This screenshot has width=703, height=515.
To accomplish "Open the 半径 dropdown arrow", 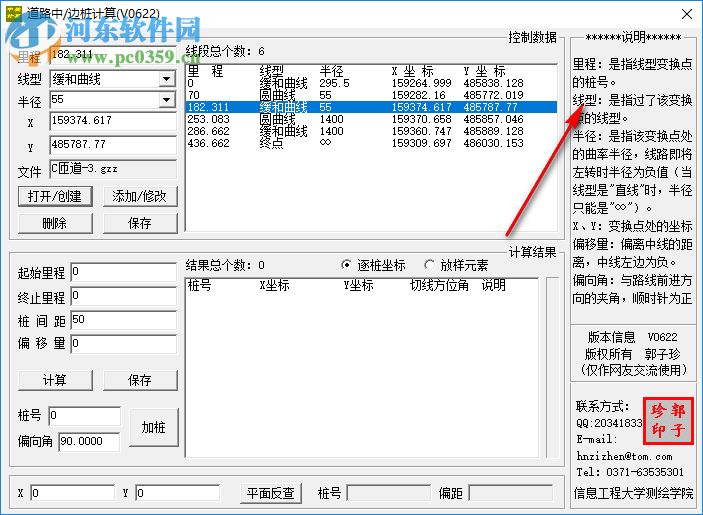I will coord(166,100).
